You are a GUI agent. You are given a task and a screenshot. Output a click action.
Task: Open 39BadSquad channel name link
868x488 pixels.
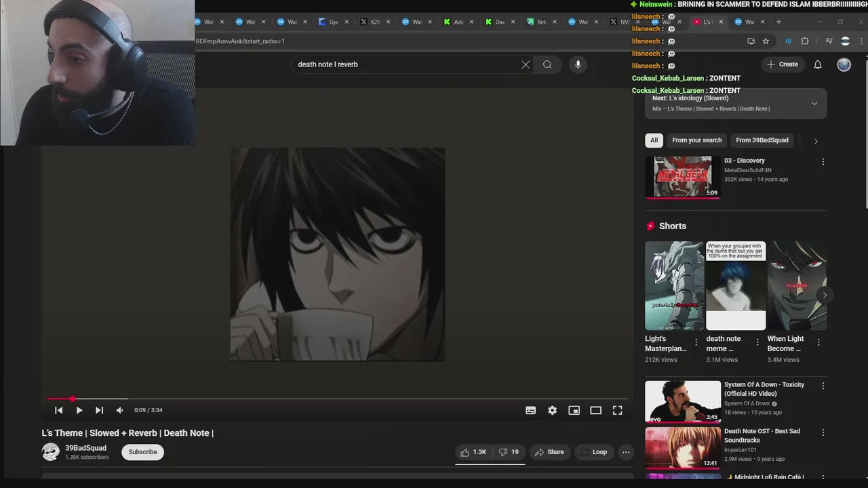(85, 448)
